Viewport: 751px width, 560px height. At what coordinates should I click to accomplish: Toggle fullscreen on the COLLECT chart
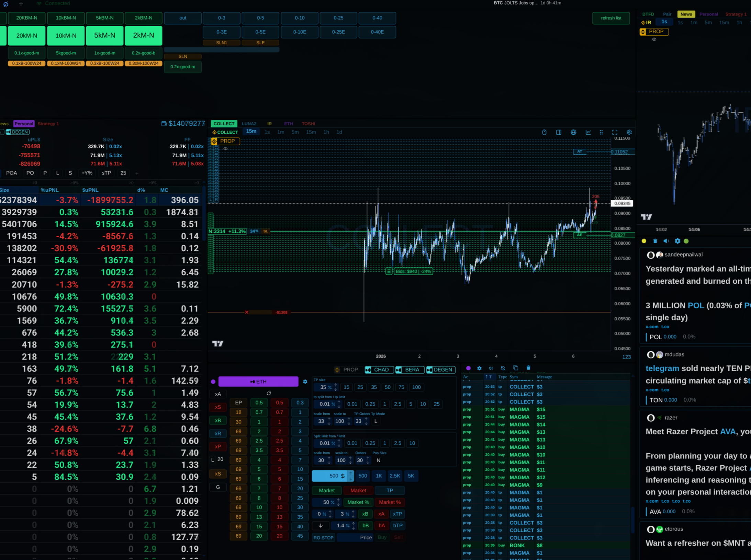[615, 132]
